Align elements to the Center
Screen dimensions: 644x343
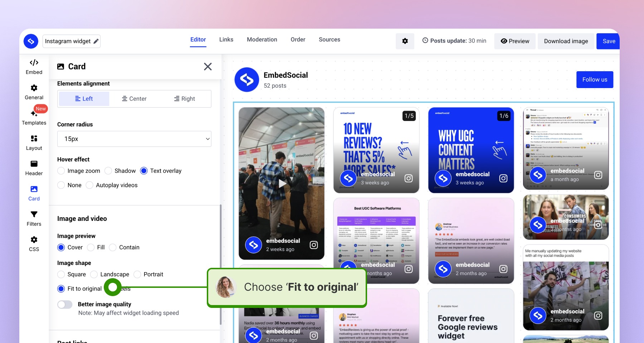(134, 99)
